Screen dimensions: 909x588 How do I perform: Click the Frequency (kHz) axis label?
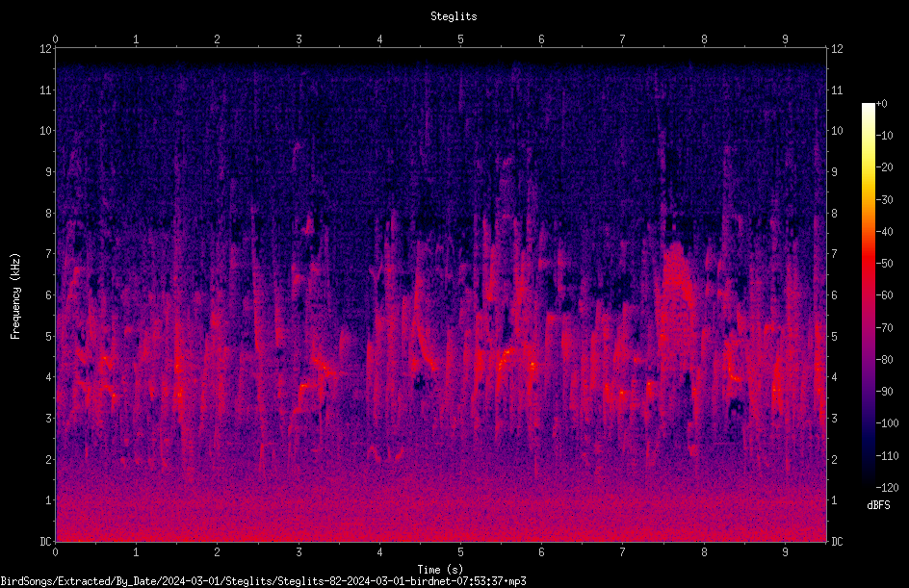click(15, 295)
